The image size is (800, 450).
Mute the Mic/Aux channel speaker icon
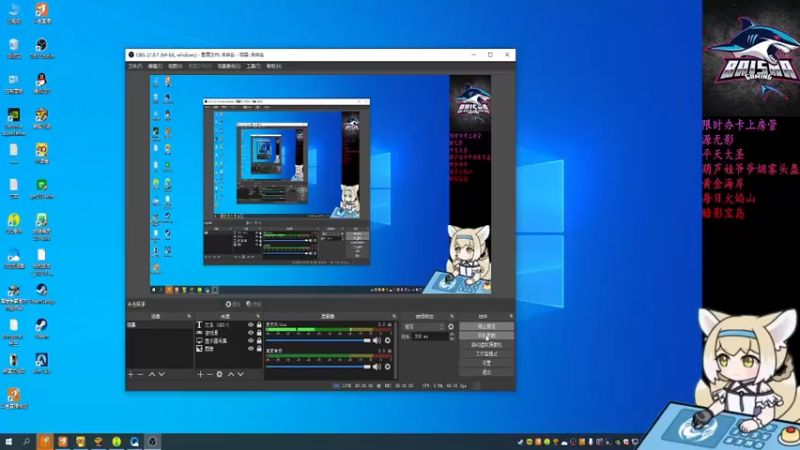[377, 340]
